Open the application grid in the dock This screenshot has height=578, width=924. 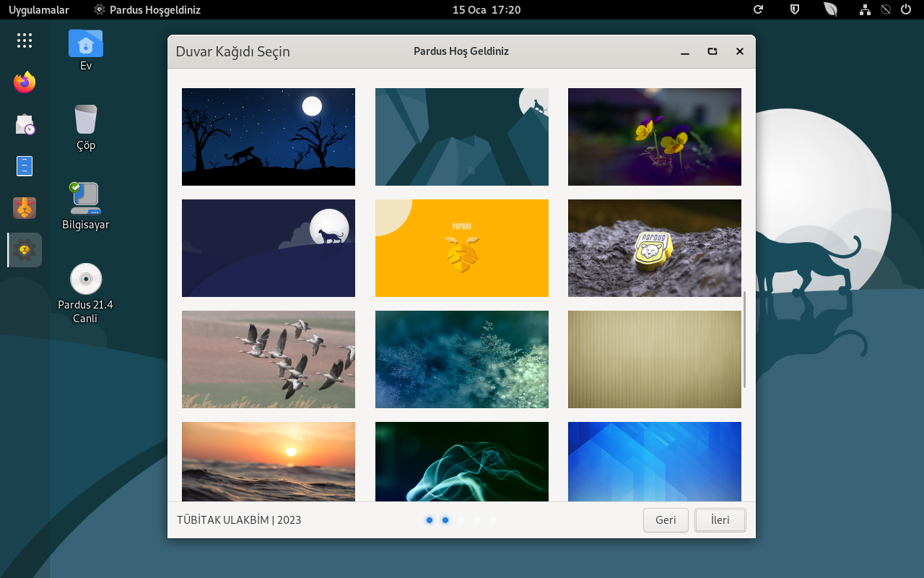click(25, 40)
